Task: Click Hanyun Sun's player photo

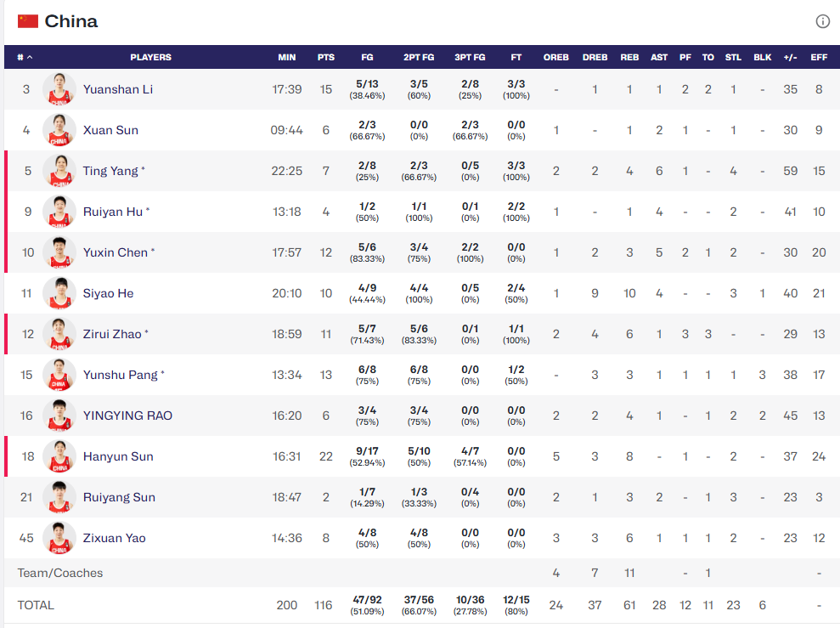Action: point(59,456)
